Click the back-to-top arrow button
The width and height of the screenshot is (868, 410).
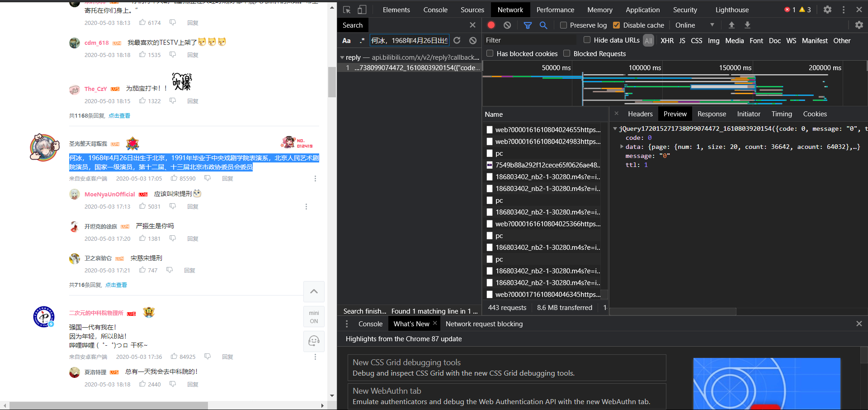(314, 291)
